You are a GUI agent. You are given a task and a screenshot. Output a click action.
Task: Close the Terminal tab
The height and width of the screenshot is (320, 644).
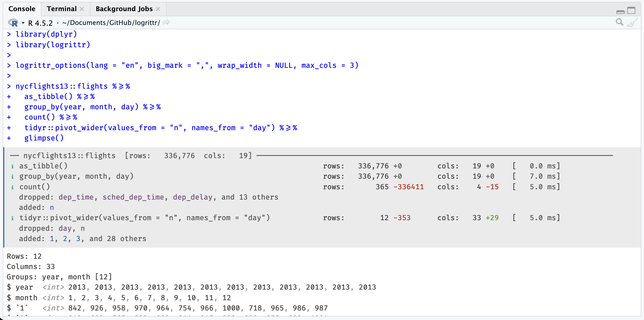[82, 9]
